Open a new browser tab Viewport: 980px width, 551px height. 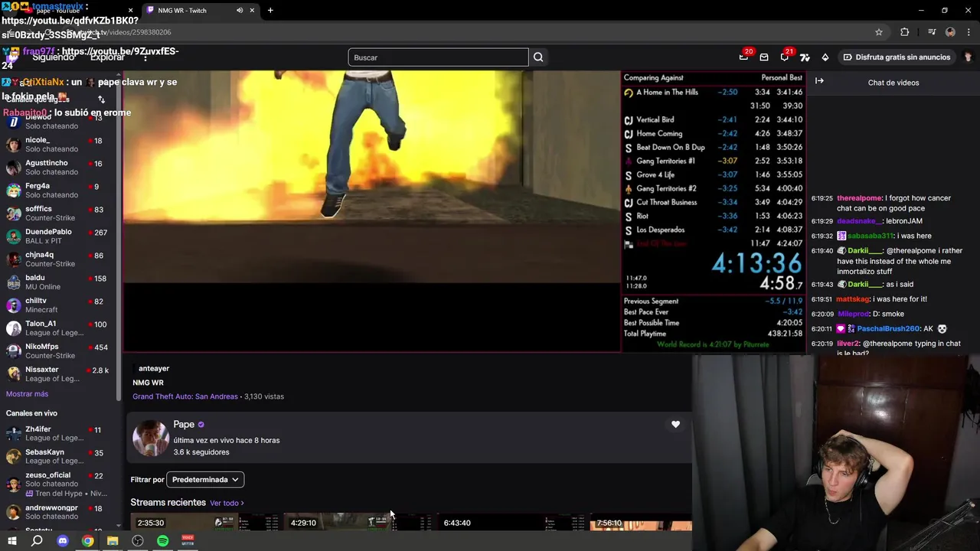pos(270,11)
